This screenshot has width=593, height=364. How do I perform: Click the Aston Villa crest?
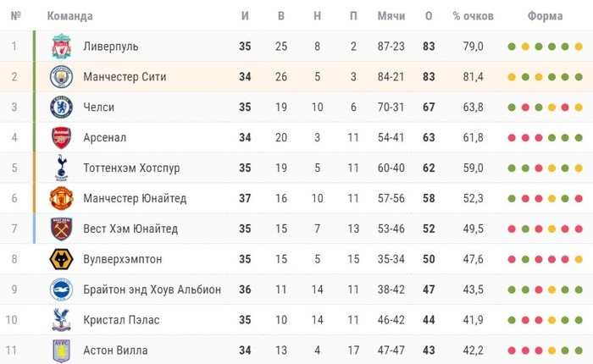click(61, 350)
